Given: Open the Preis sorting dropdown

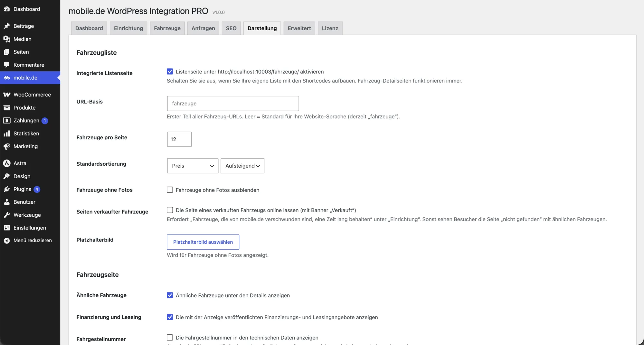Looking at the screenshot, I should tap(193, 166).
